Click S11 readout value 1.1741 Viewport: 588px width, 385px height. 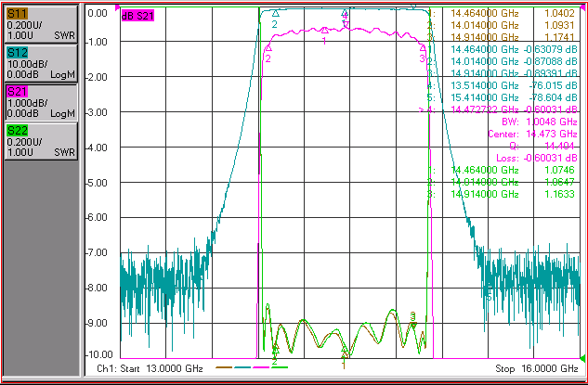pyautogui.click(x=559, y=37)
